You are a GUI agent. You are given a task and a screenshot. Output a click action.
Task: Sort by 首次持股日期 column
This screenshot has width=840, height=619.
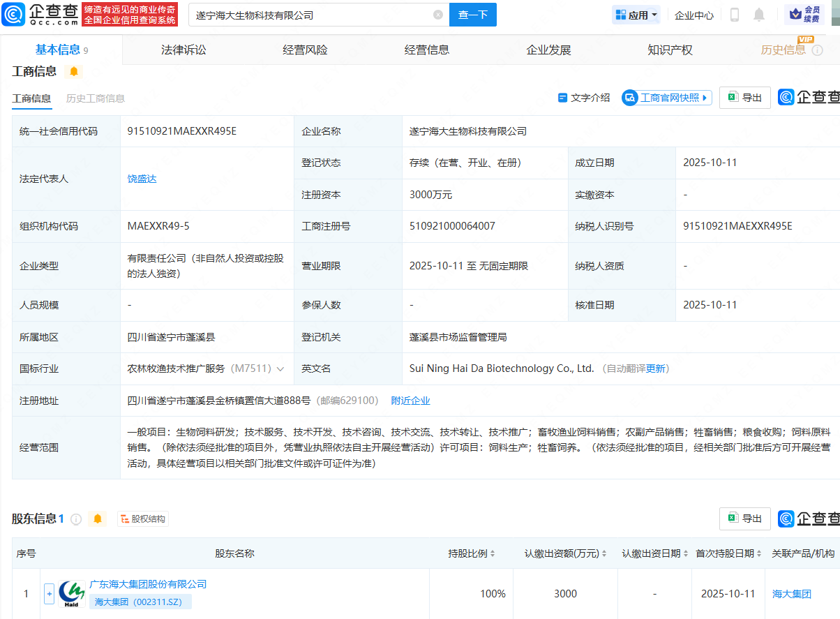coord(728,553)
